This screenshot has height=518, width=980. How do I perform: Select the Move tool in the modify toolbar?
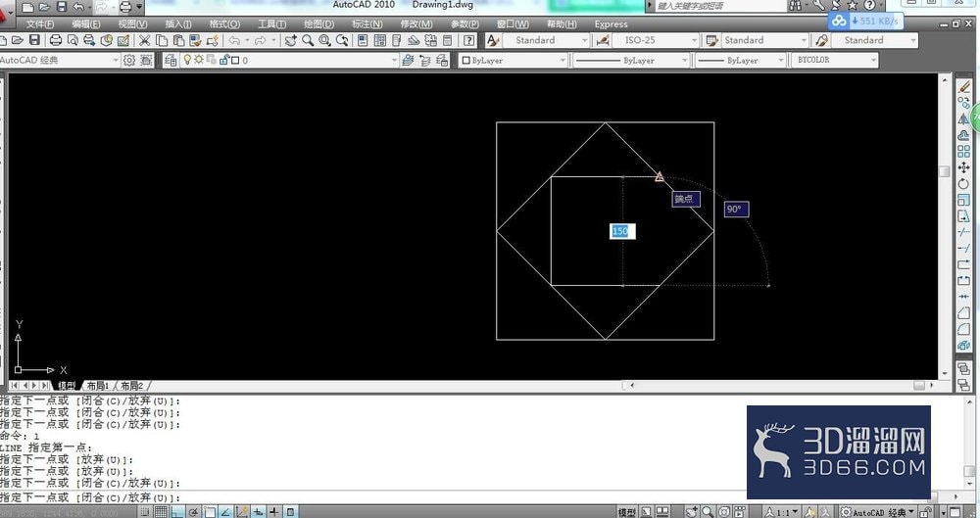(x=963, y=167)
